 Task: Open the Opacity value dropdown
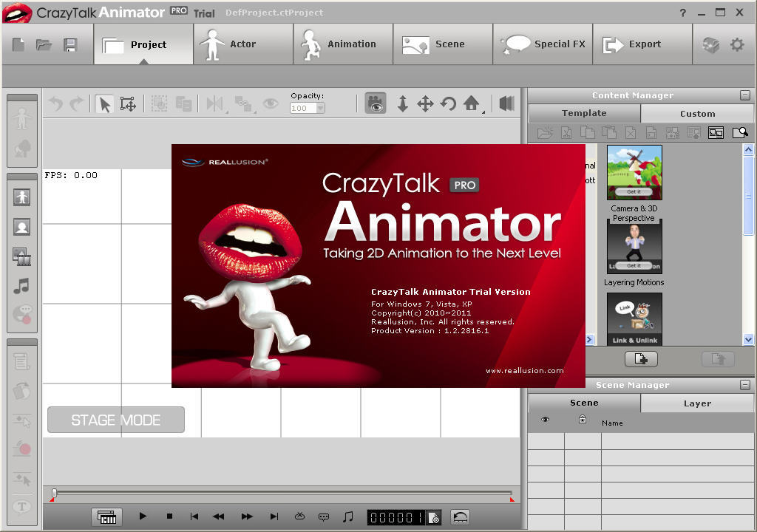coord(319,106)
